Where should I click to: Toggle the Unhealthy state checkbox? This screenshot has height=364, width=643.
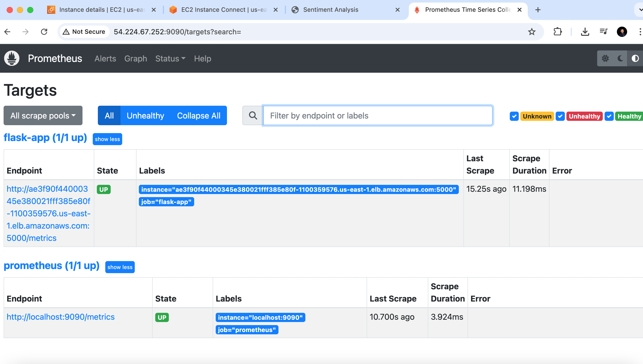point(560,116)
